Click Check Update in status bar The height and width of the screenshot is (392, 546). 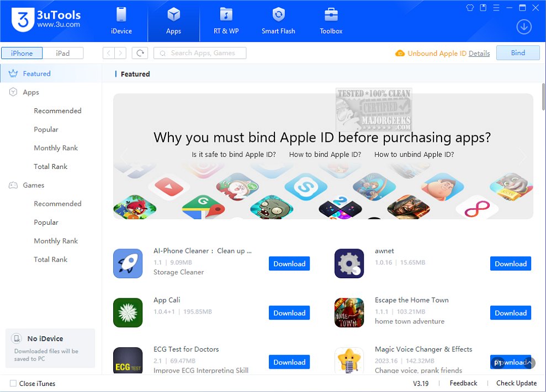(x=516, y=383)
